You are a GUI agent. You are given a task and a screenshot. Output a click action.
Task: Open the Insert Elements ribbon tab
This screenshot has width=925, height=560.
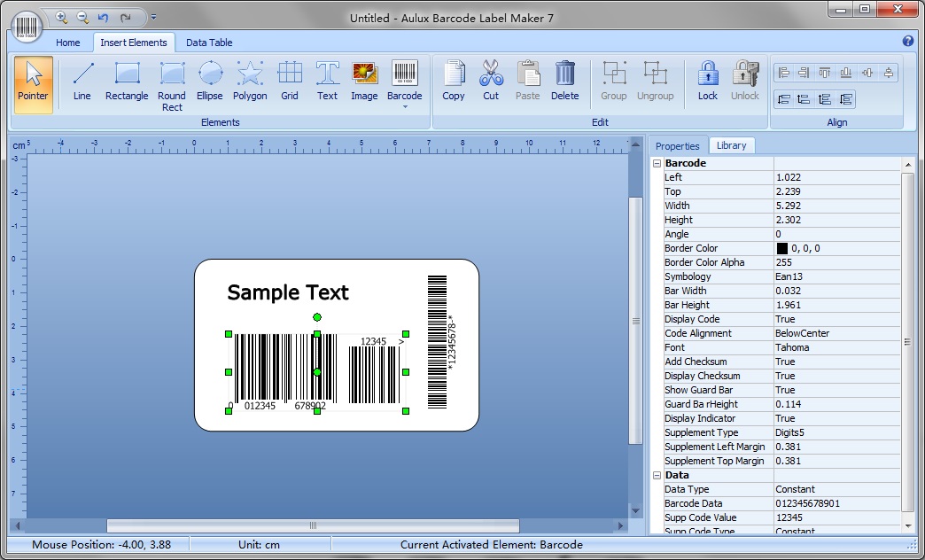134,43
